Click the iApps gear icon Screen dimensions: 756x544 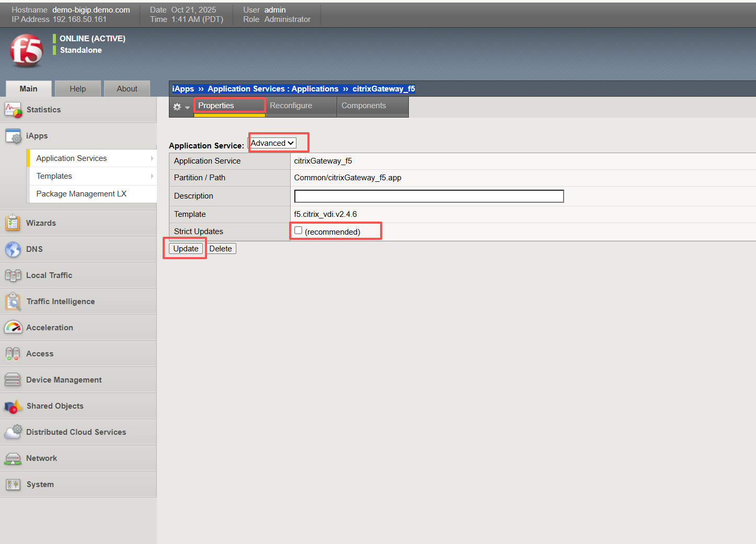13,135
